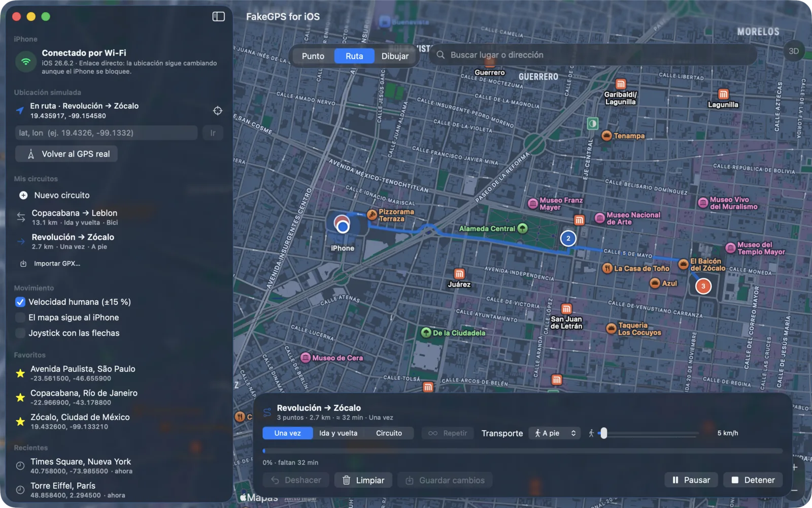
Task: Click the Pizzorama Terraza restaurant icon
Action: click(372, 215)
